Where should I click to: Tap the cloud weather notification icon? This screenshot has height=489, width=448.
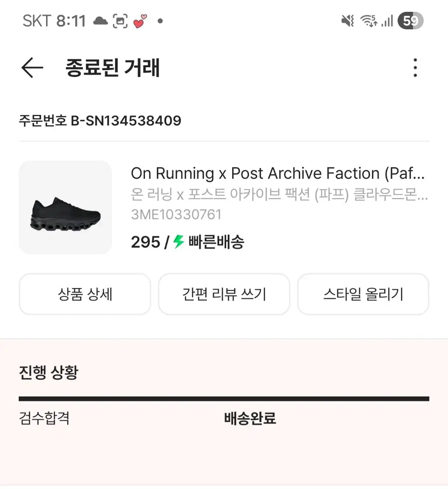(100, 21)
